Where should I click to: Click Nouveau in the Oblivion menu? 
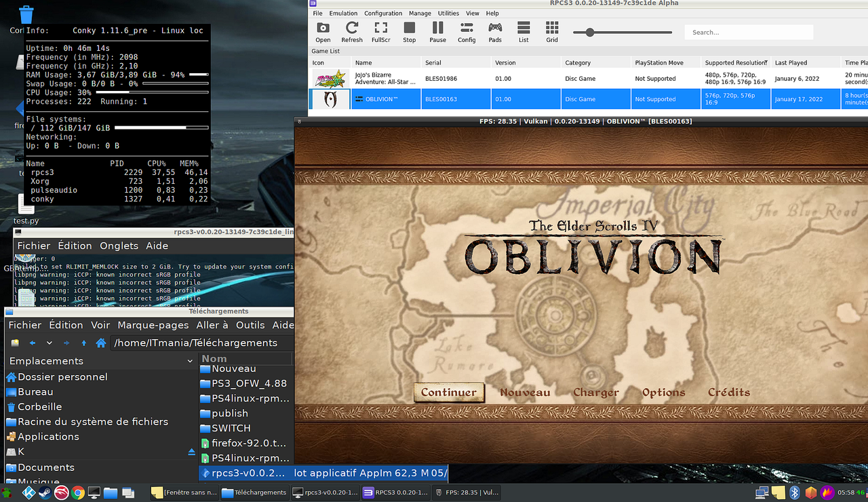[x=525, y=392]
